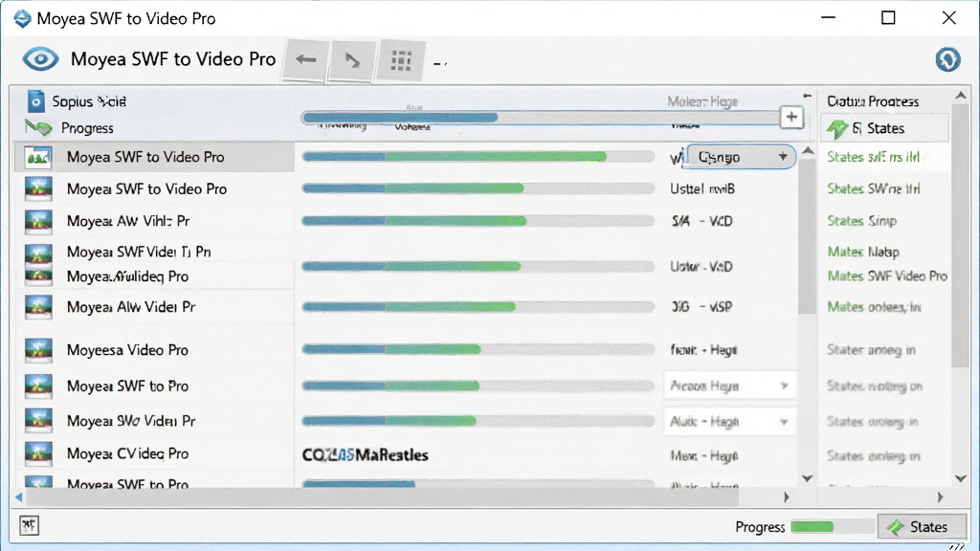Open the grid view toolbar button

[x=401, y=60]
